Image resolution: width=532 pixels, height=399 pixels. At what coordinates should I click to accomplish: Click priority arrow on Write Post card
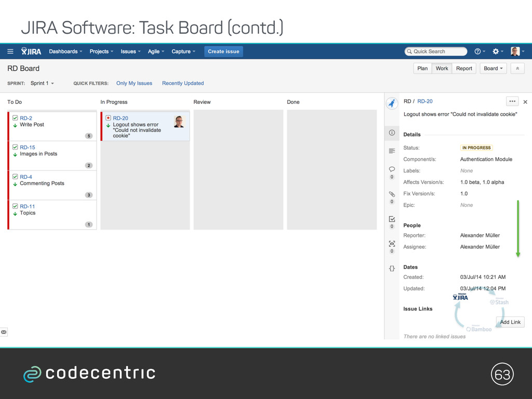point(15,125)
